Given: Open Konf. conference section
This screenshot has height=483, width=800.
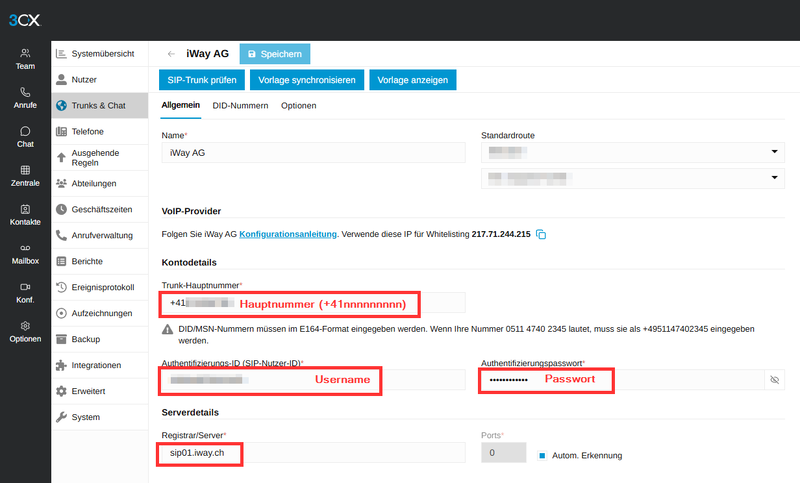Looking at the screenshot, I should [25, 293].
